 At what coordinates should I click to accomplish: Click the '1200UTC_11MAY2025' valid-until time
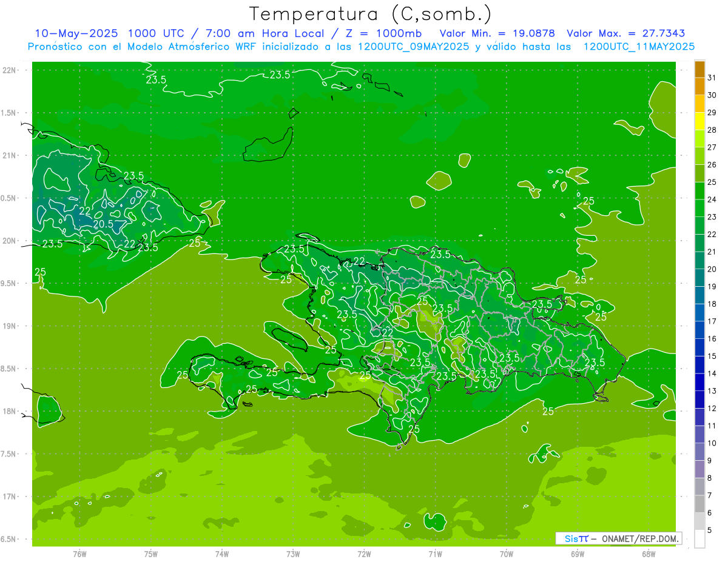639,46
